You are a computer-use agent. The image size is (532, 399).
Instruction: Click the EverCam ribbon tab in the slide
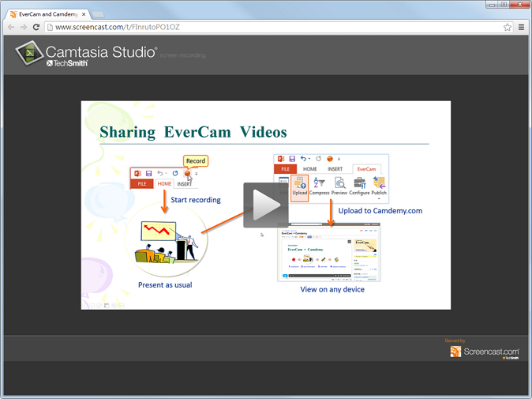[x=366, y=169]
